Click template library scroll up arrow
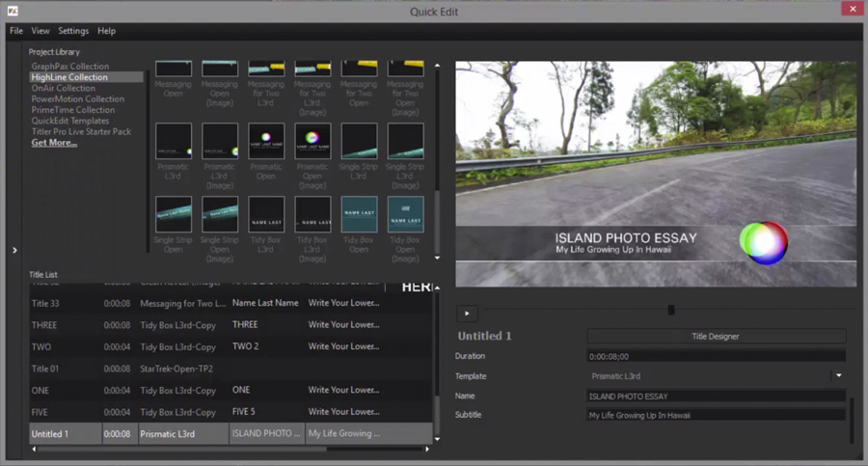Viewport: 868px width, 466px height. pos(437,66)
